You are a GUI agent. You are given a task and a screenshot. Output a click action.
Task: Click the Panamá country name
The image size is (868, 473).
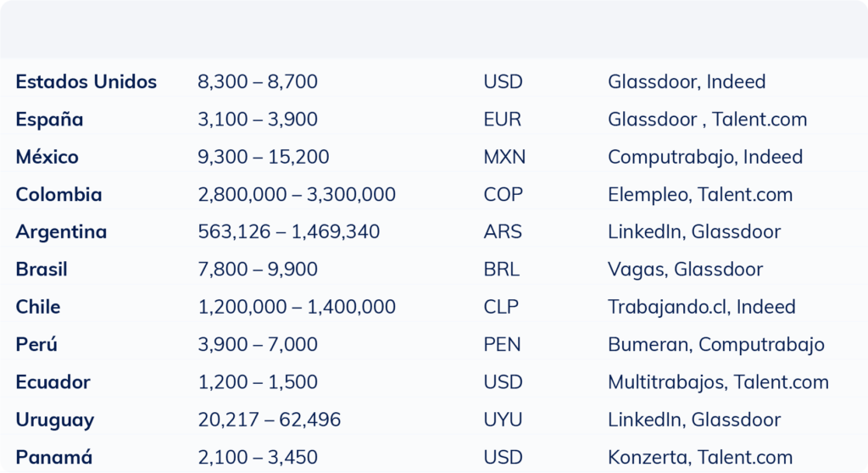53,458
